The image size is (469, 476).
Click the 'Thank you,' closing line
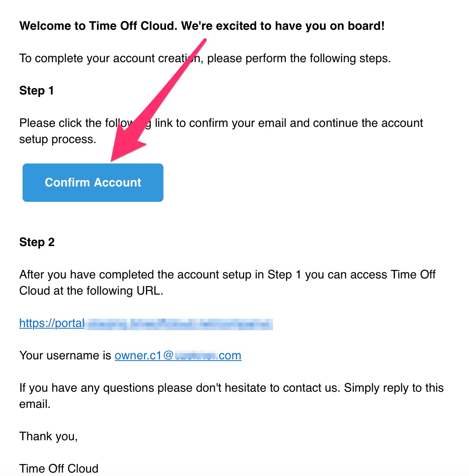coord(49,436)
